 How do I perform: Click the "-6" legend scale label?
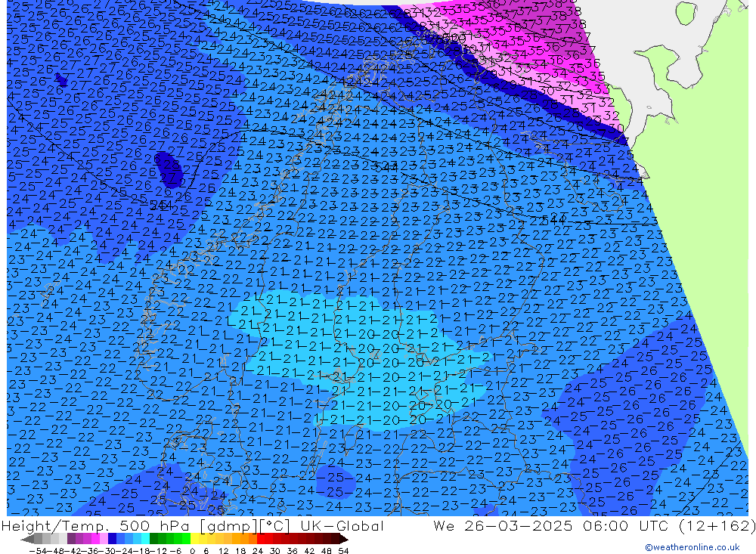175,551
